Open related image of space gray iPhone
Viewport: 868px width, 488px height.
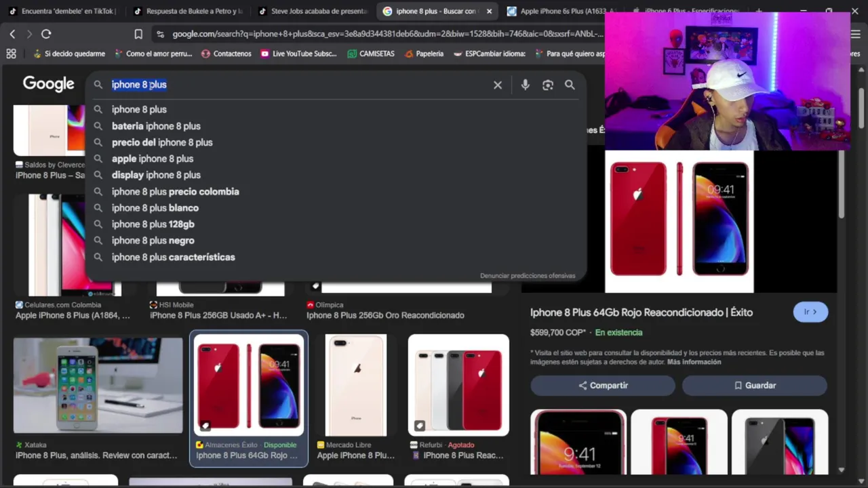[x=780, y=442]
